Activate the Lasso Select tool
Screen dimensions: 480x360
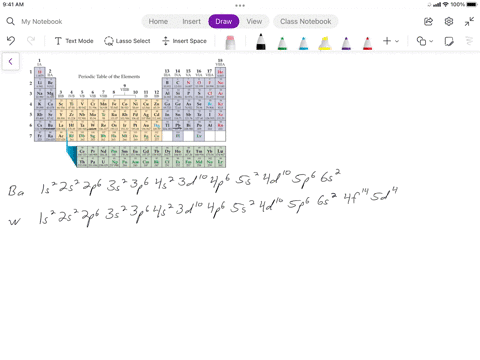(x=127, y=41)
